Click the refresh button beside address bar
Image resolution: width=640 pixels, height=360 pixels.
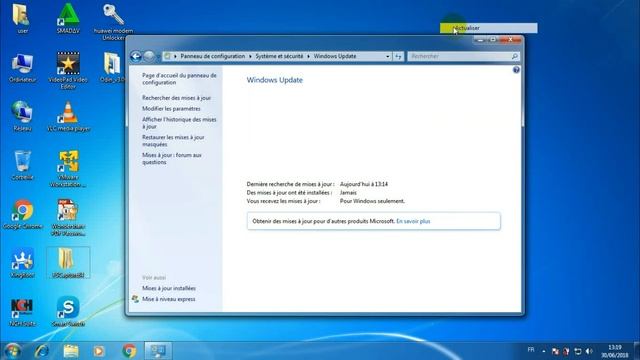[x=398, y=56]
